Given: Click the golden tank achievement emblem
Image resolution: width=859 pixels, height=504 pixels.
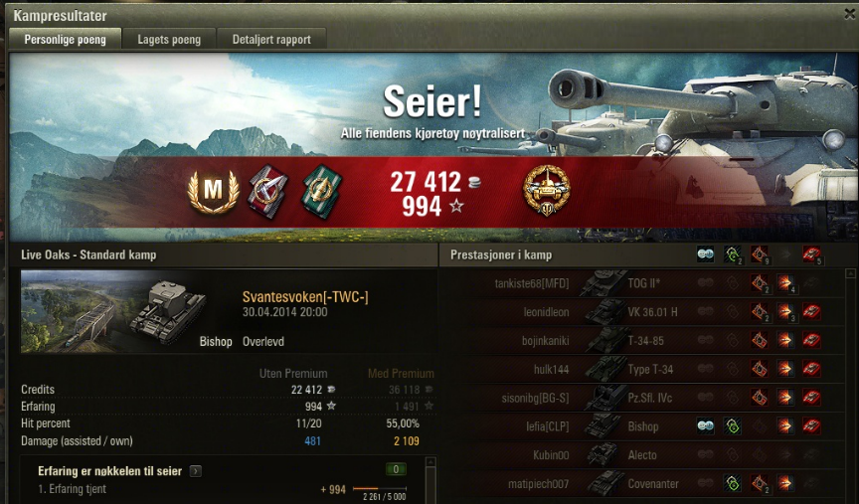Looking at the screenshot, I should [546, 190].
